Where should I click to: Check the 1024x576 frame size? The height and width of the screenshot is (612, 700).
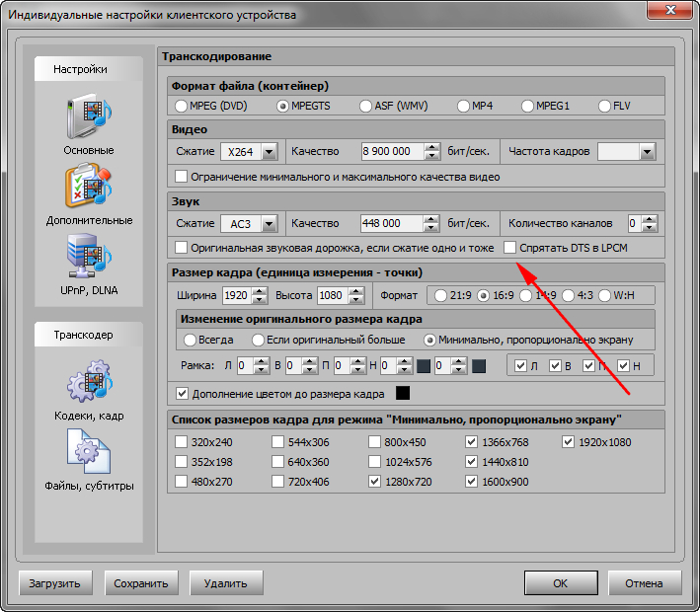click(x=374, y=461)
